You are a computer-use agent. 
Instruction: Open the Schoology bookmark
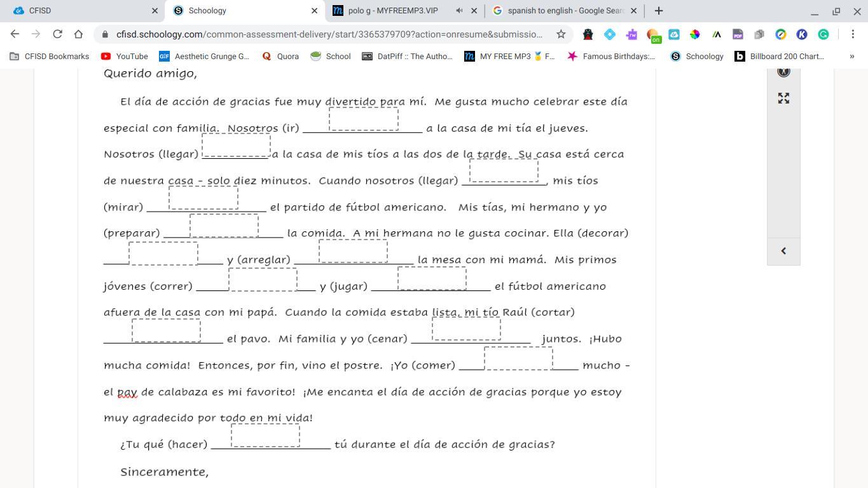tap(698, 57)
